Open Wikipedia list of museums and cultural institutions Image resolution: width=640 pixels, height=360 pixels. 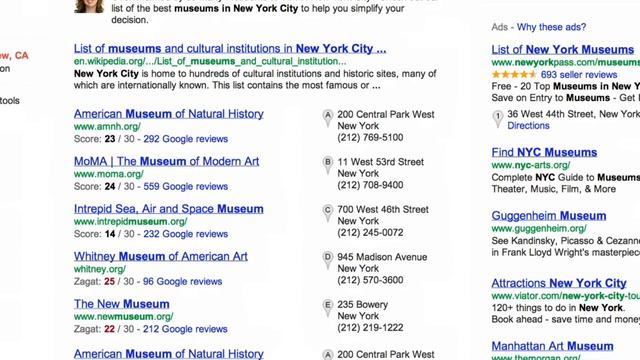coord(230,49)
